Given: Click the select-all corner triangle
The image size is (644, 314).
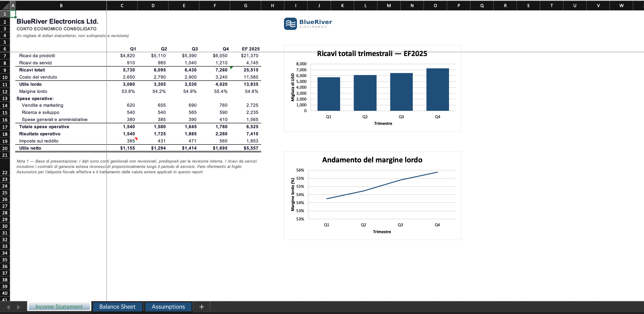Looking at the screenshot, I should [5, 6].
